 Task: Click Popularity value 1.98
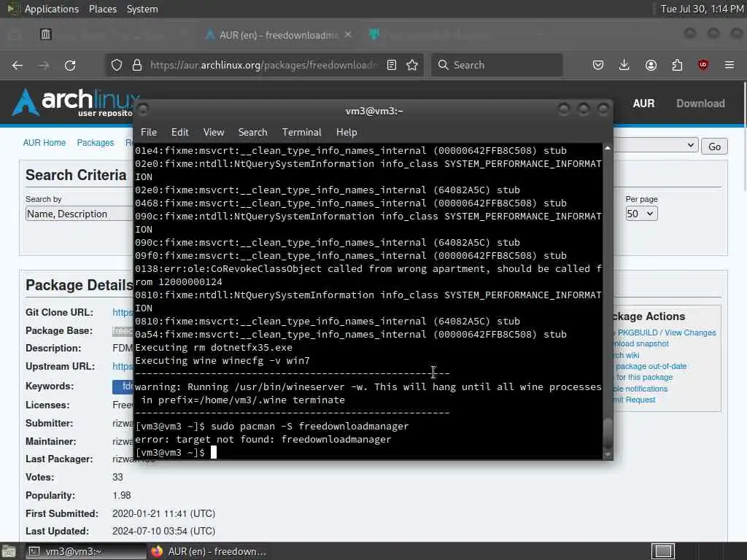point(122,495)
